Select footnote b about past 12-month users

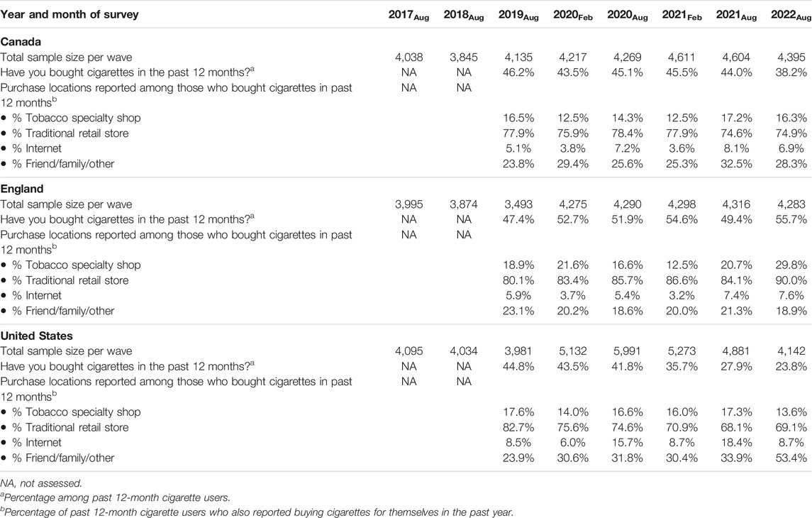pyautogui.click(x=257, y=512)
